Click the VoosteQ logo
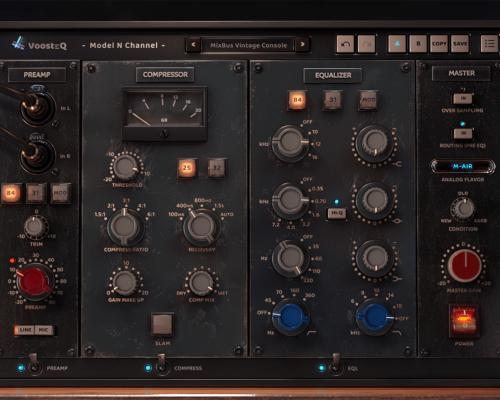500x400 pixels. click(x=39, y=44)
